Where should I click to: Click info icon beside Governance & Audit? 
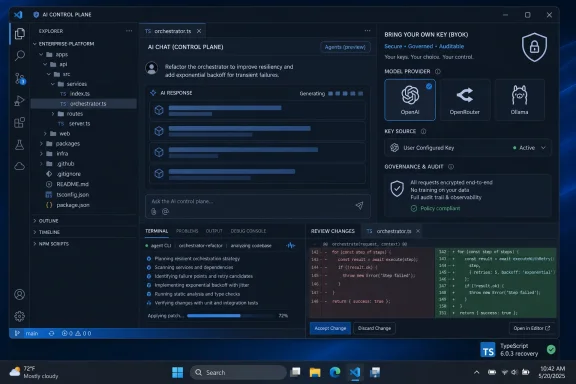pos(451,166)
